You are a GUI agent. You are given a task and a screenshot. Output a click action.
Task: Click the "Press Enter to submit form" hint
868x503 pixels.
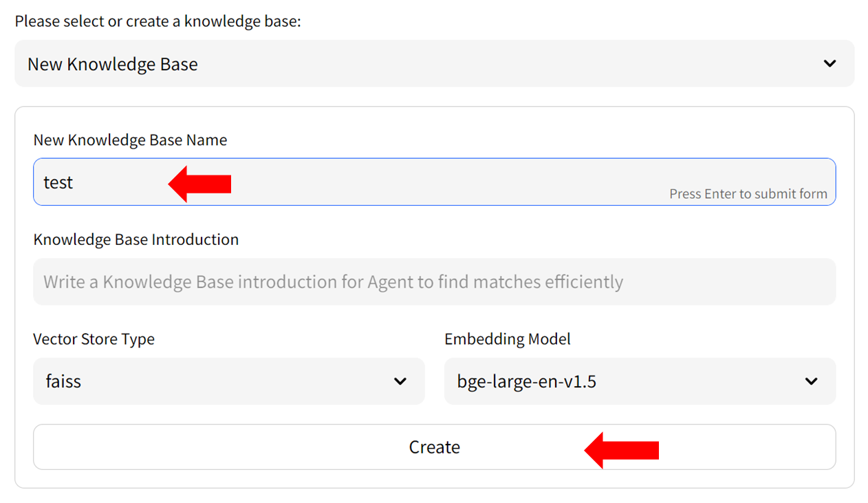(748, 194)
